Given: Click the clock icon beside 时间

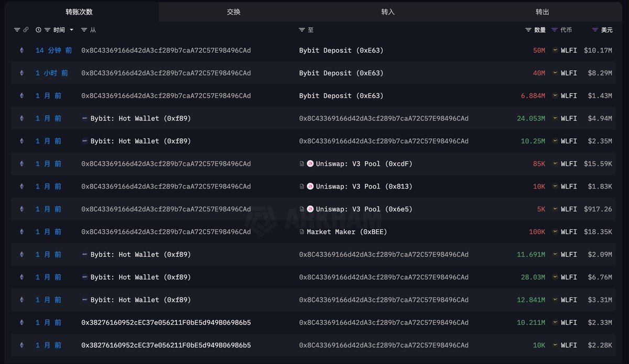Looking at the screenshot, I should 38,30.
